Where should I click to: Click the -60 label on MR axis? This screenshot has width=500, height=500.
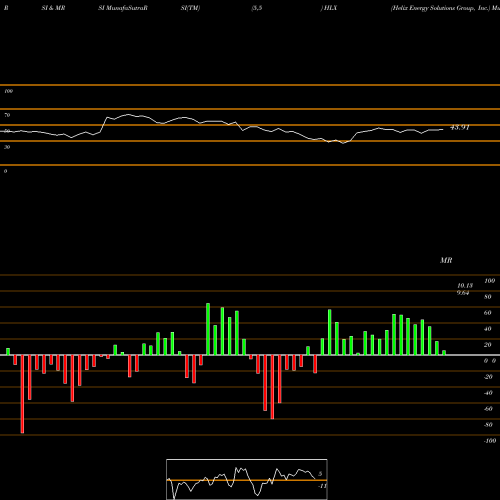(488, 409)
